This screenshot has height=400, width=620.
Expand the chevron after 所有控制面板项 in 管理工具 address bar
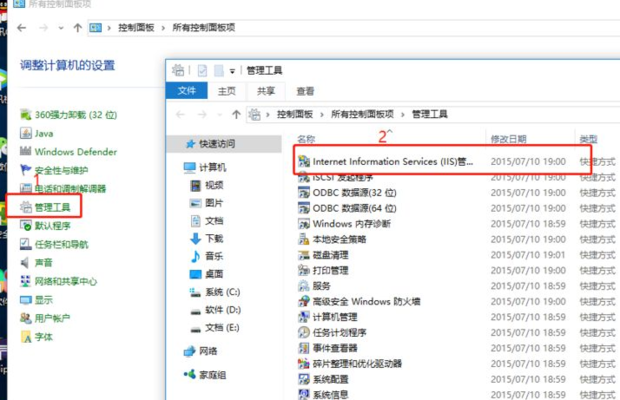403,115
